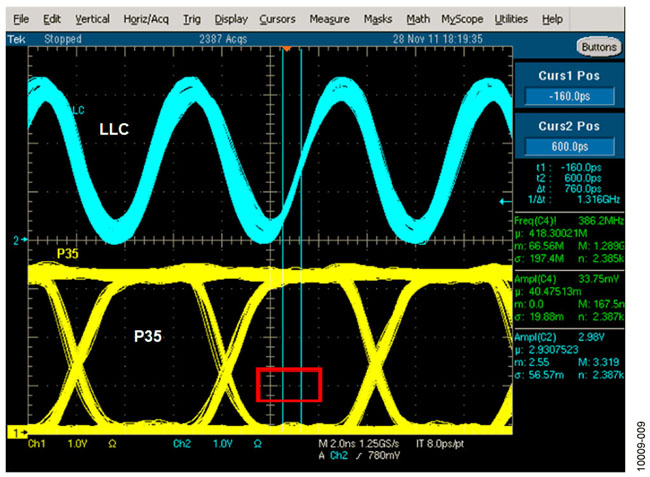Open the Masks menu
Viewport: 650px width, 477px height.
click(x=378, y=19)
